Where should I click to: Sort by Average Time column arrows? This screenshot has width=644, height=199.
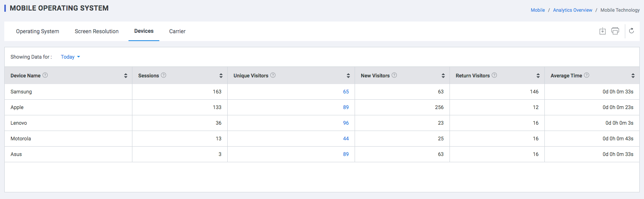point(633,75)
